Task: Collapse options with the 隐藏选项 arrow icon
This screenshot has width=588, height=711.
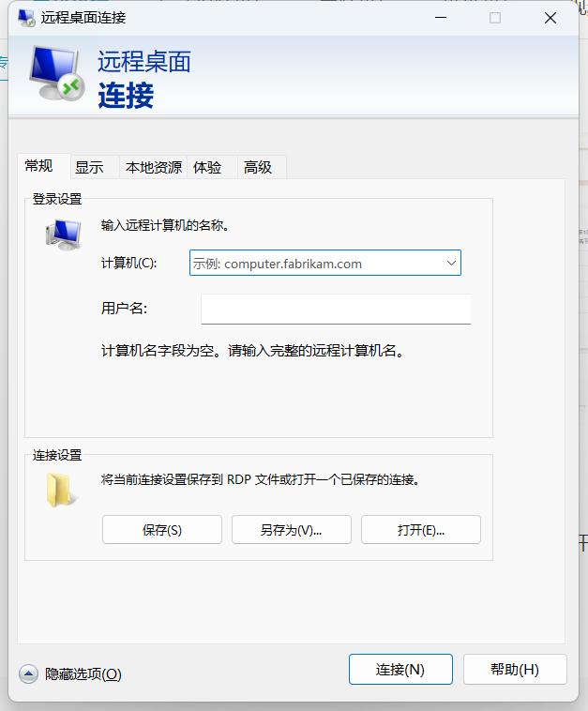Action: [28, 673]
